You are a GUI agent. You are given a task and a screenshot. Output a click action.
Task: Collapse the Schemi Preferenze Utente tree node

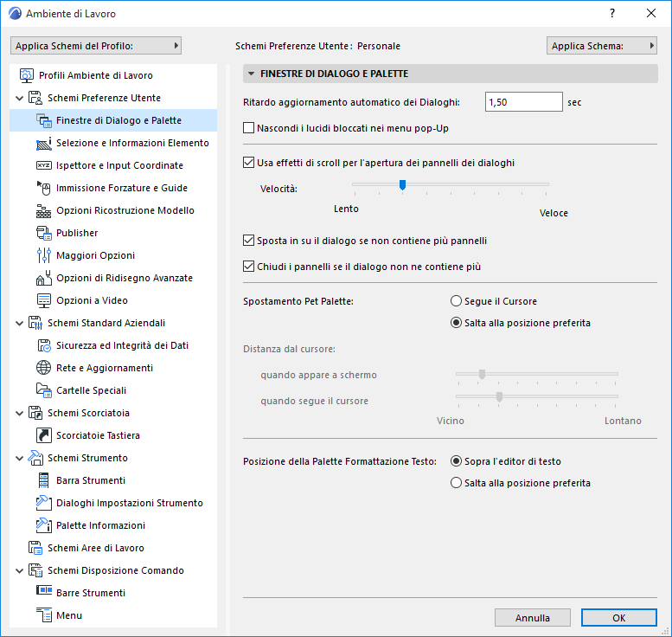point(19,98)
